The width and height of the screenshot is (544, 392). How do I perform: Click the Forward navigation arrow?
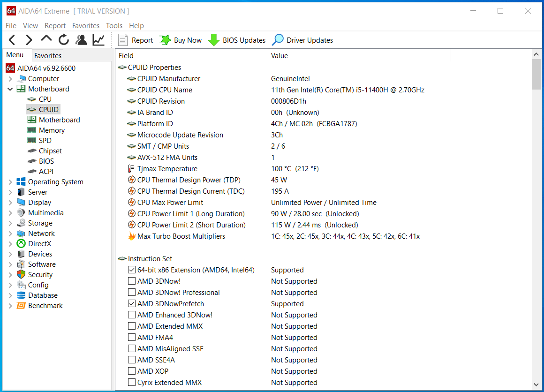(29, 40)
